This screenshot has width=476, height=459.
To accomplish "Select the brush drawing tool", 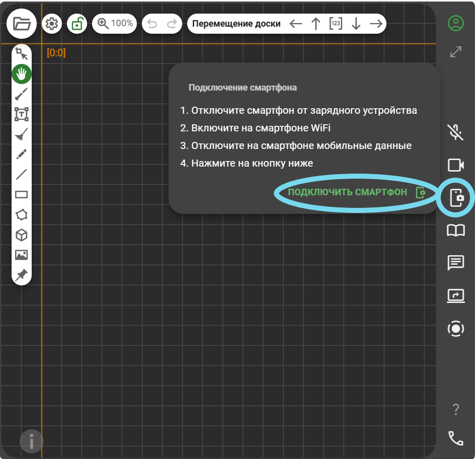I will click(x=22, y=94).
